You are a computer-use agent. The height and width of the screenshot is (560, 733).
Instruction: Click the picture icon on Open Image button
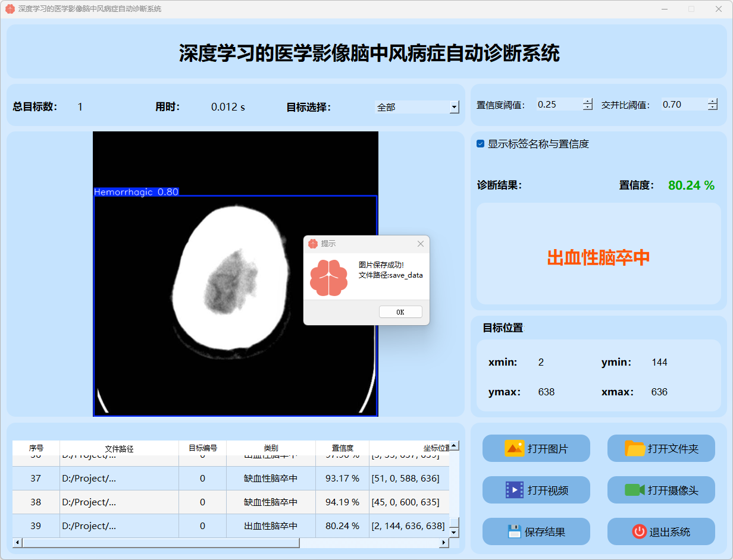coord(514,448)
